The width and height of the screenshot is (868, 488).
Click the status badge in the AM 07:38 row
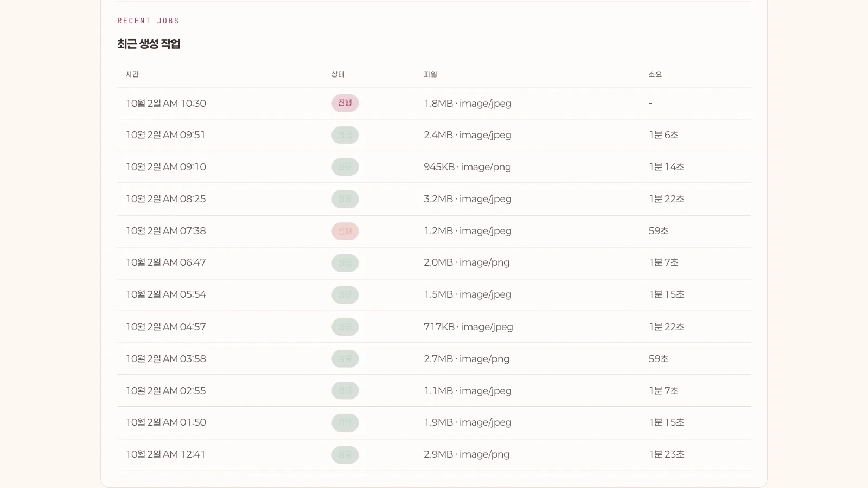[x=345, y=231]
